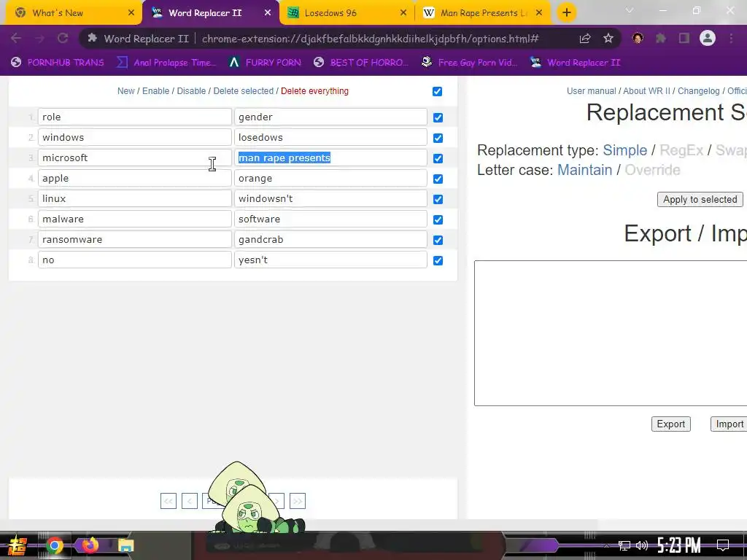
Task: Go back using the browser back arrow
Action: tap(16, 39)
